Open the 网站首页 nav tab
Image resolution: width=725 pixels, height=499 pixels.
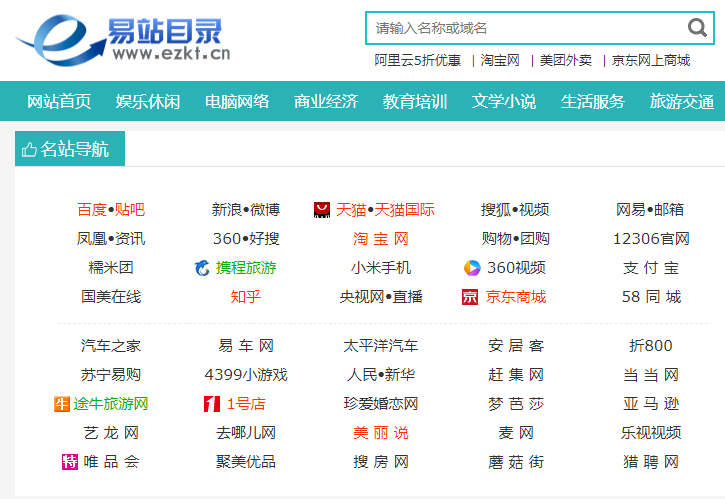(x=59, y=101)
